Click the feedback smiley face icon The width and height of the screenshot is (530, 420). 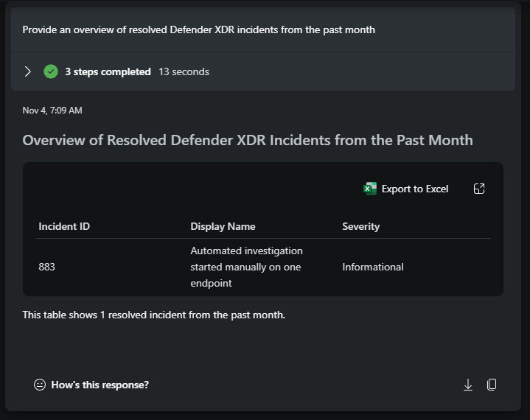click(x=40, y=385)
